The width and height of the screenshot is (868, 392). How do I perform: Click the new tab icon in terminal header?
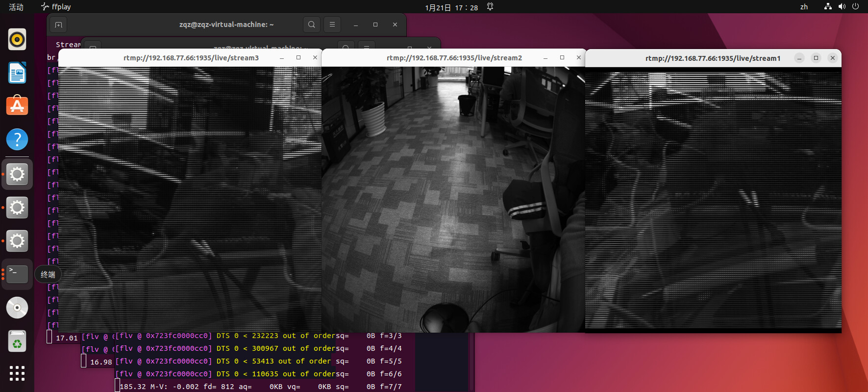pyautogui.click(x=58, y=25)
